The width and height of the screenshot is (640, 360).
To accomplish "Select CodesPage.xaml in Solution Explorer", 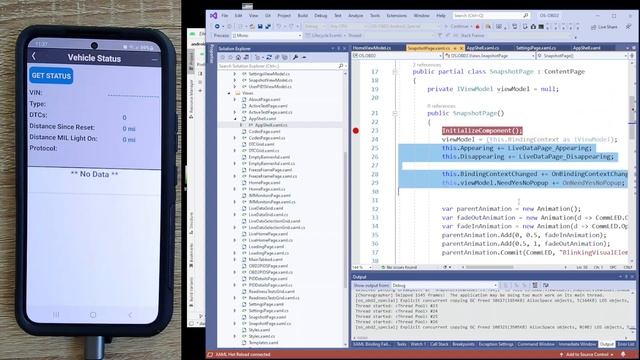I will coord(264,131).
